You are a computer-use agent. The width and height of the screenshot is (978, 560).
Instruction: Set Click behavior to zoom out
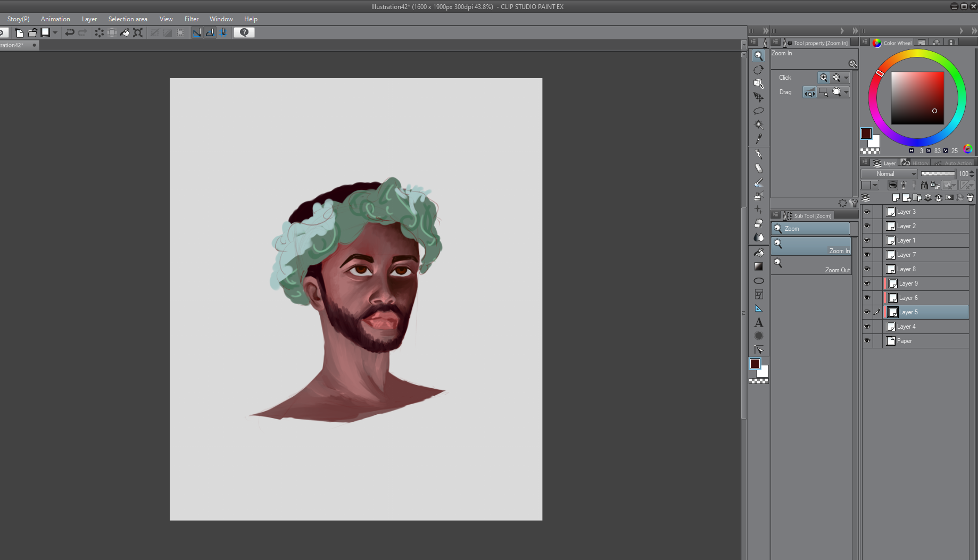tap(836, 78)
